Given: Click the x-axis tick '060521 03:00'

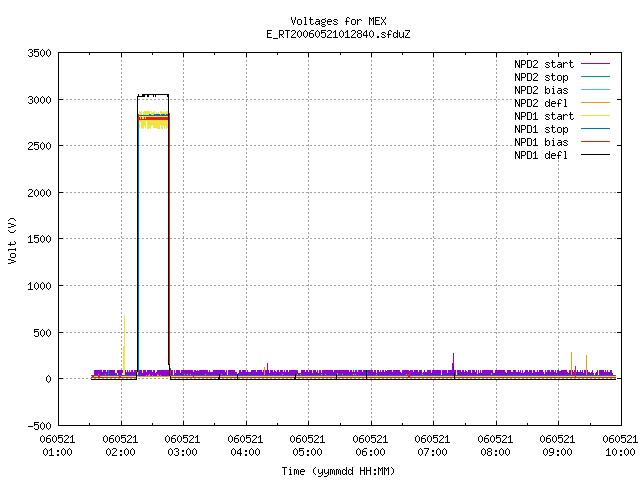Looking at the screenshot, I should tap(182, 446).
